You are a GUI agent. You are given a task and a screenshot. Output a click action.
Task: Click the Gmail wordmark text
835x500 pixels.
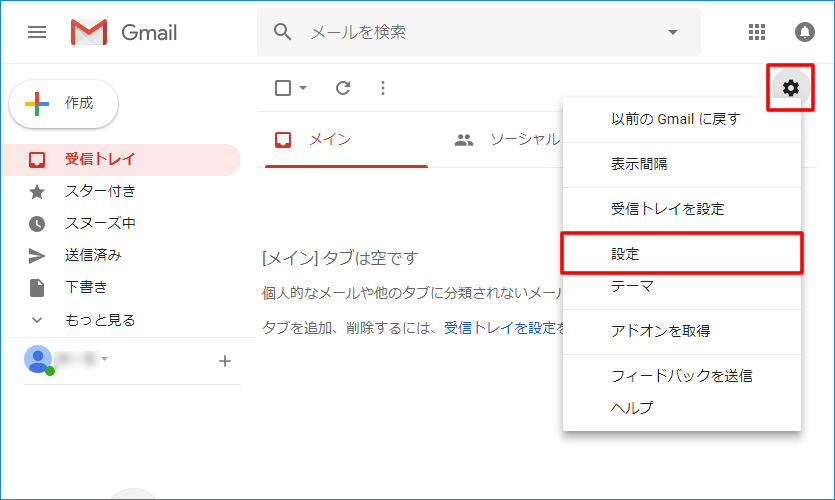tap(149, 32)
